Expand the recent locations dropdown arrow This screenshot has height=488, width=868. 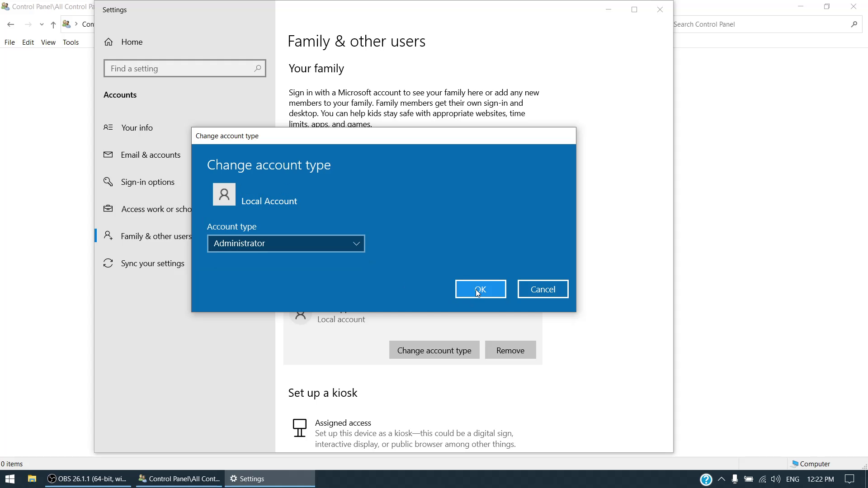pyautogui.click(x=42, y=24)
